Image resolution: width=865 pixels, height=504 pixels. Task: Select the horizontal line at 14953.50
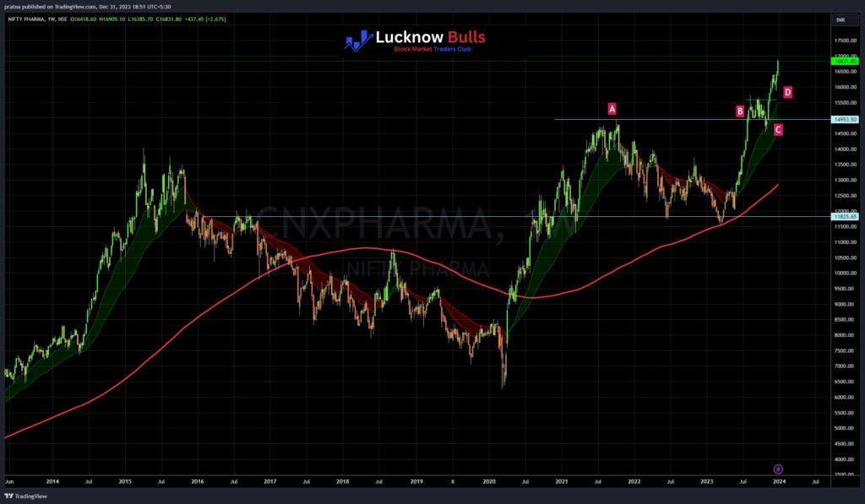659,119
